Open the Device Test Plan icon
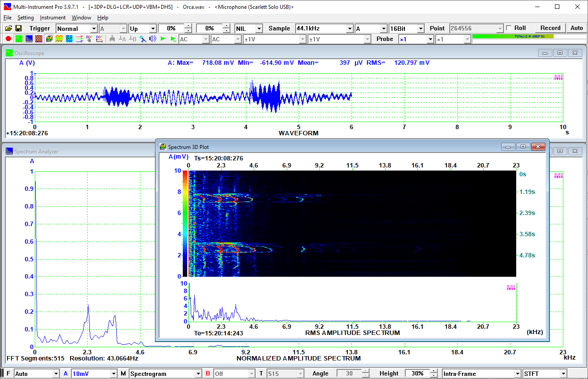The width and height of the screenshot is (588, 379). pos(70,39)
